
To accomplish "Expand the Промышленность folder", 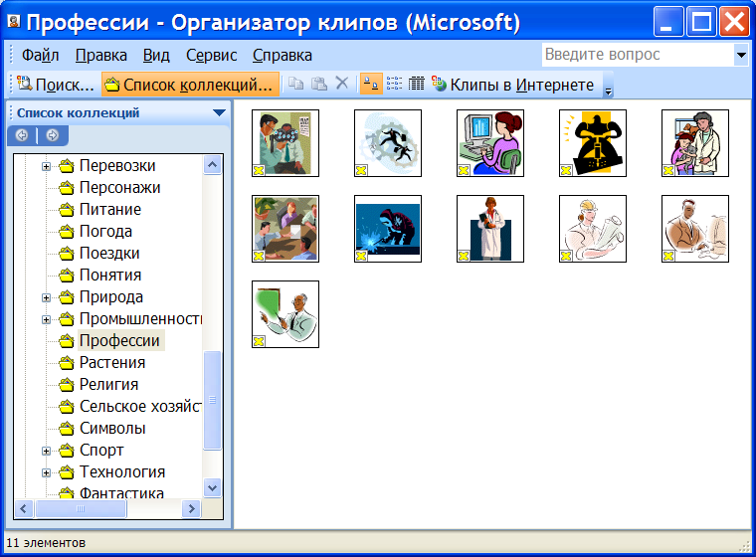I will click(x=46, y=319).
